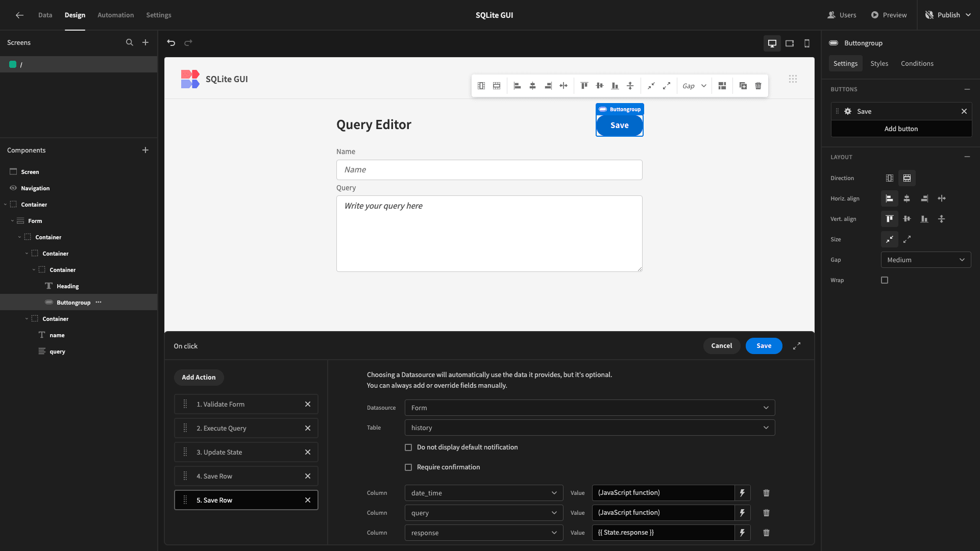Open the Table dropdown showing history
This screenshot has height=551, width=980.
click(590, 428)
